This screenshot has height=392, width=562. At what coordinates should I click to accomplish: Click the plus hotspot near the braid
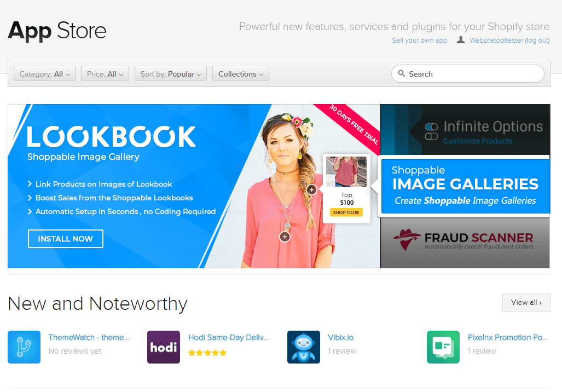pyautogui.click(x=311, y=190)
